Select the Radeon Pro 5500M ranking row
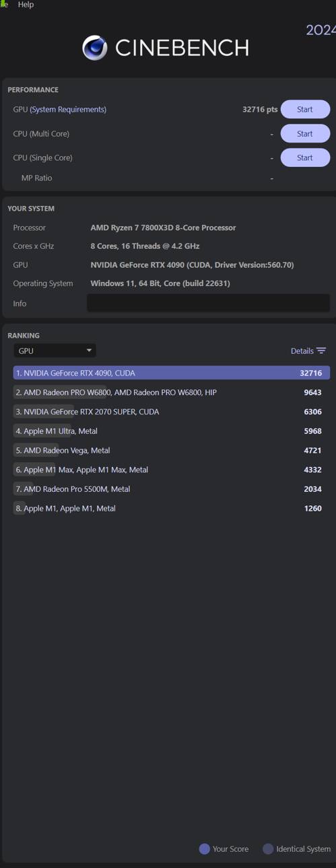Screen dimensions: 336x868 (x=172, y=489)
